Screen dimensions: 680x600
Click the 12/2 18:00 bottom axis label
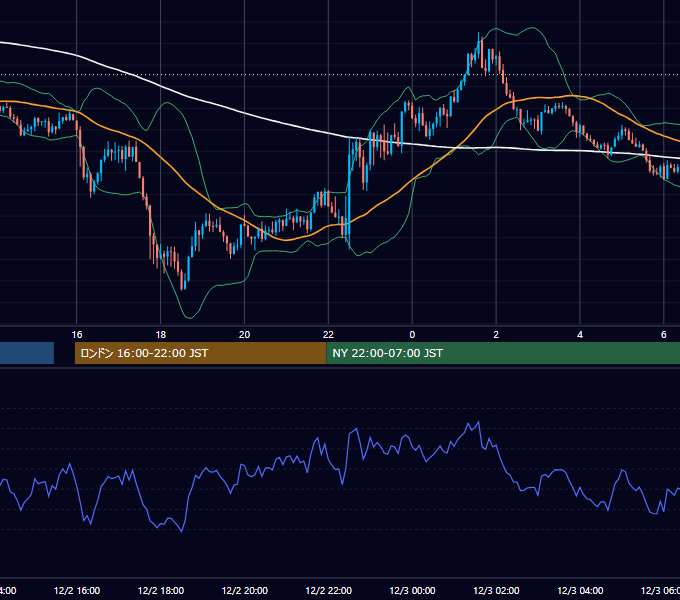[x=161, y=591]
